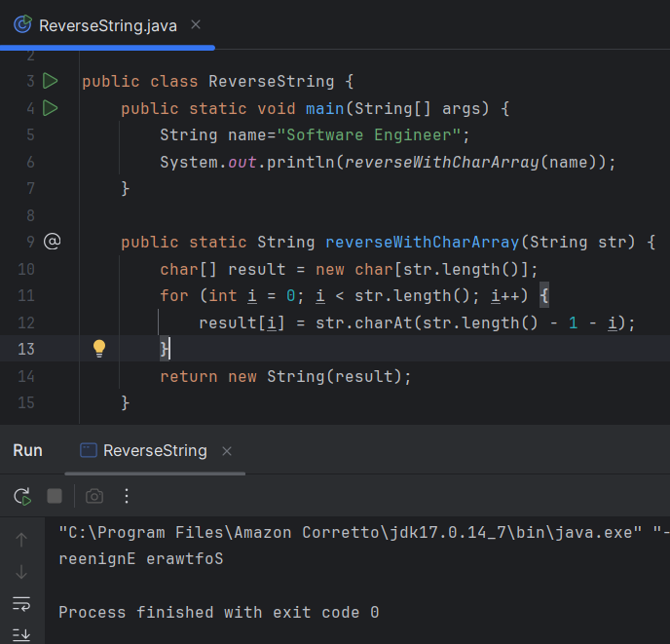Click the java.exe path in console output
This screenshot has height=644, width=670.
351,533
